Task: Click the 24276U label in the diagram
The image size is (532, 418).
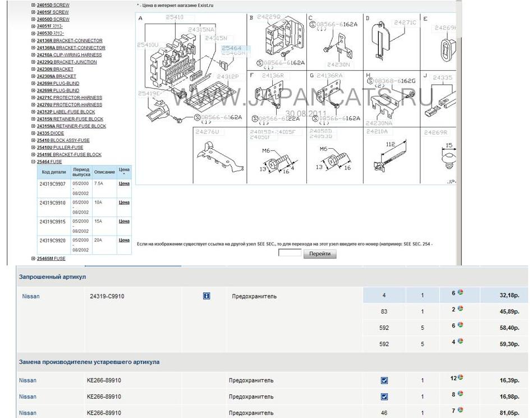Action: pos(207,132)
